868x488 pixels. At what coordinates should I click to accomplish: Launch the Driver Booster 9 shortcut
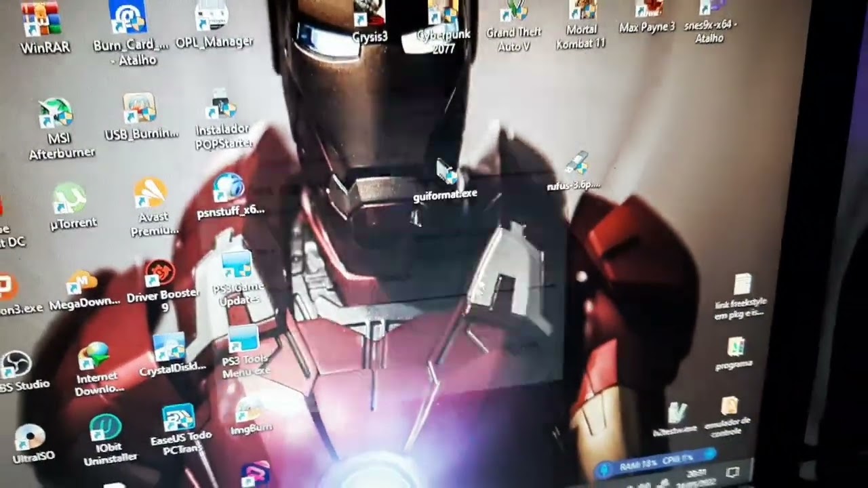coord(162,286)
